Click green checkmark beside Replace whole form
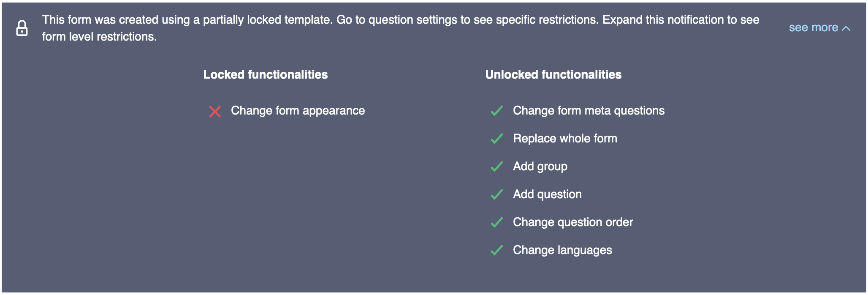Image resolution: width=868 pixels, height=295 pixels. point(497,139)
